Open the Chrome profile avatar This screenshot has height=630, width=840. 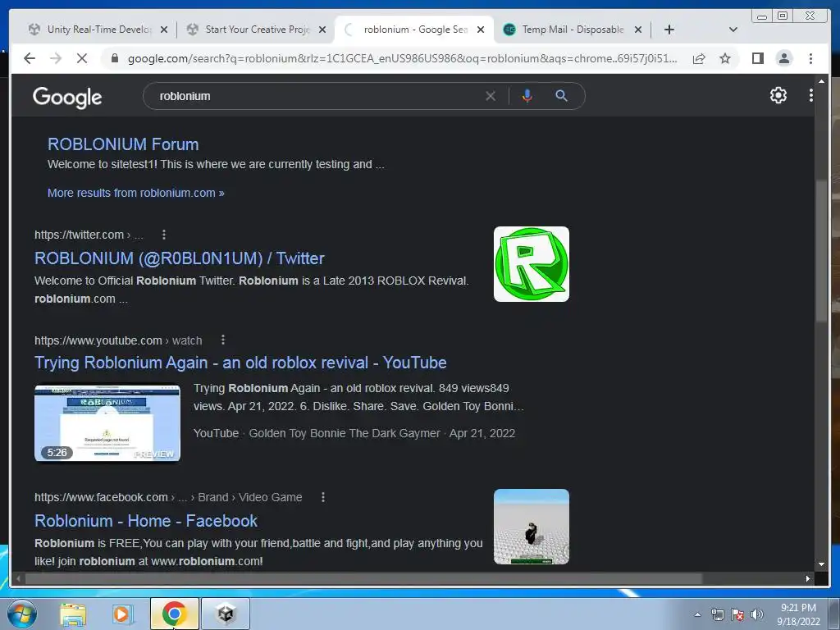point(783,58)
